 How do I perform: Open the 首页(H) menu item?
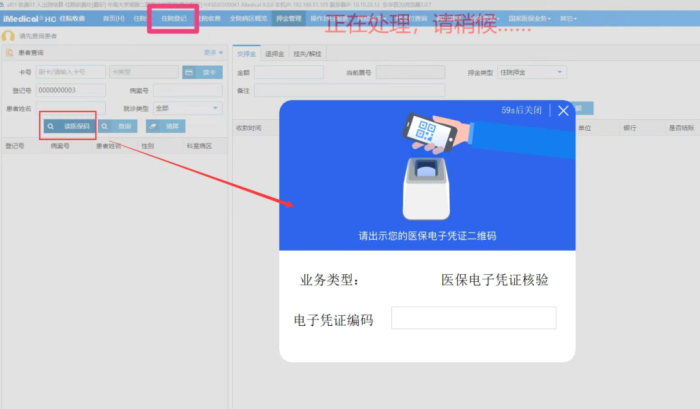click(113, 19)
